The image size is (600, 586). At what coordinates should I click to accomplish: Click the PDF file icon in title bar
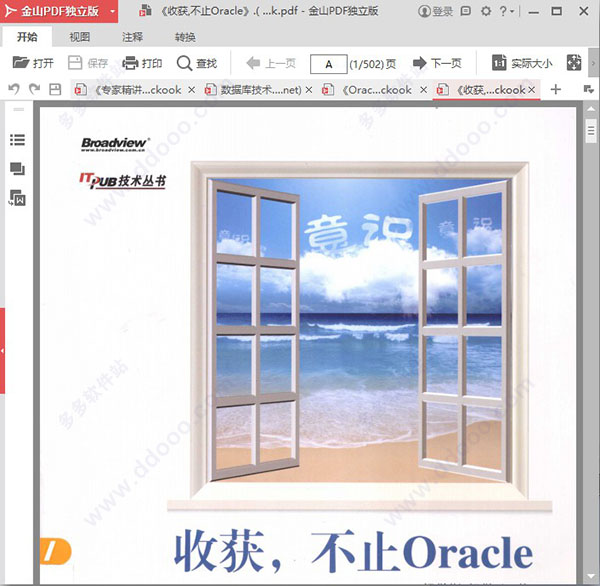tap(145, 11)
